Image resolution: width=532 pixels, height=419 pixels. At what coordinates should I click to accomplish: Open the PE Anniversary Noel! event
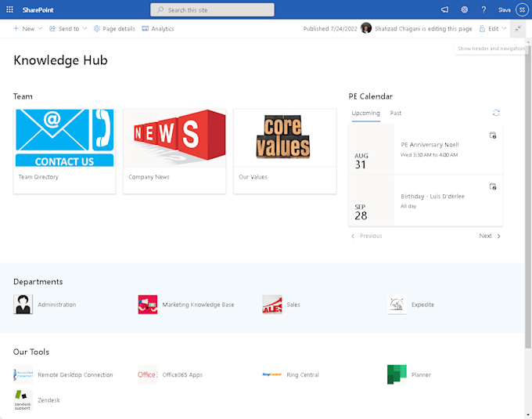coord(430,145)
